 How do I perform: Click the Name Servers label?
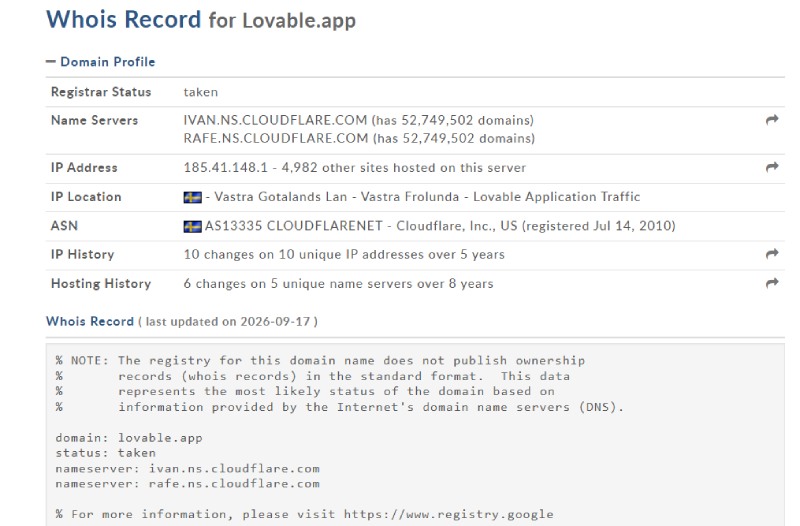[x=94, y=120]
